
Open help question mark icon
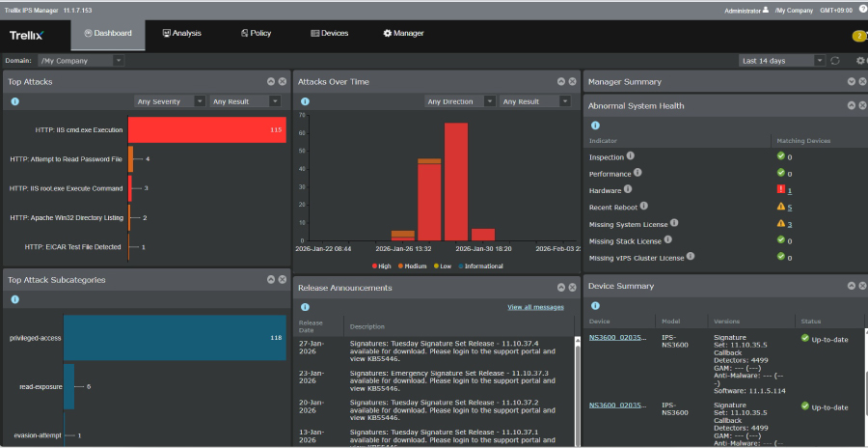[862, 10]
